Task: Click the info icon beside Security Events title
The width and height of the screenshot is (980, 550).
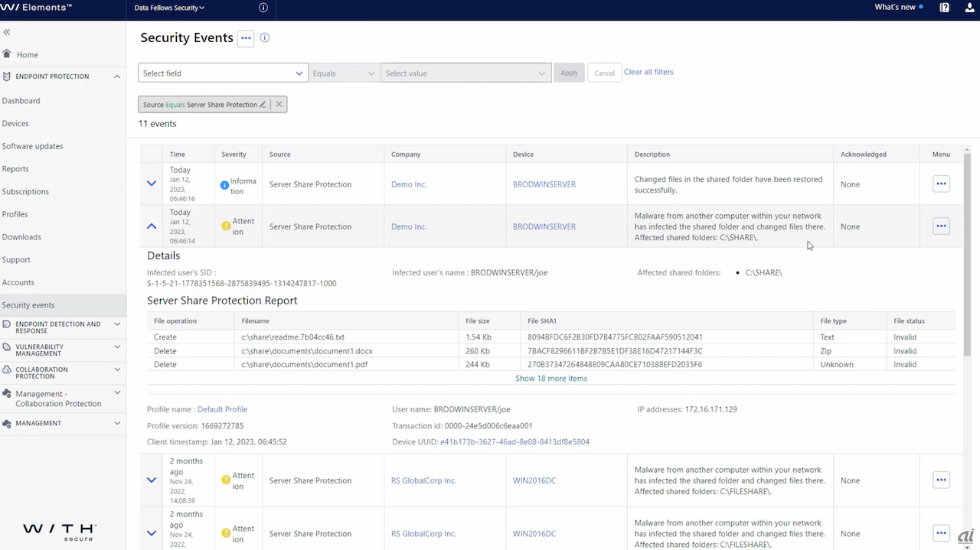Action: [x=265, y=37]
